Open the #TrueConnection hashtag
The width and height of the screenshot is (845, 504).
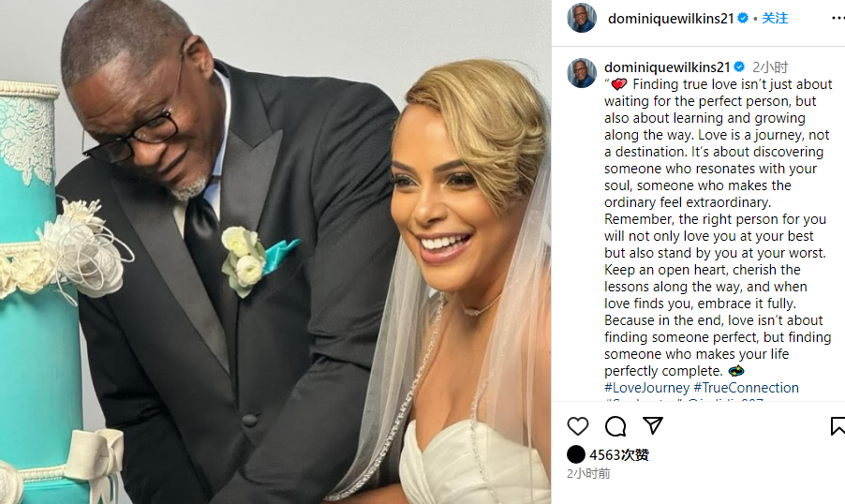(x=746, y=388)
